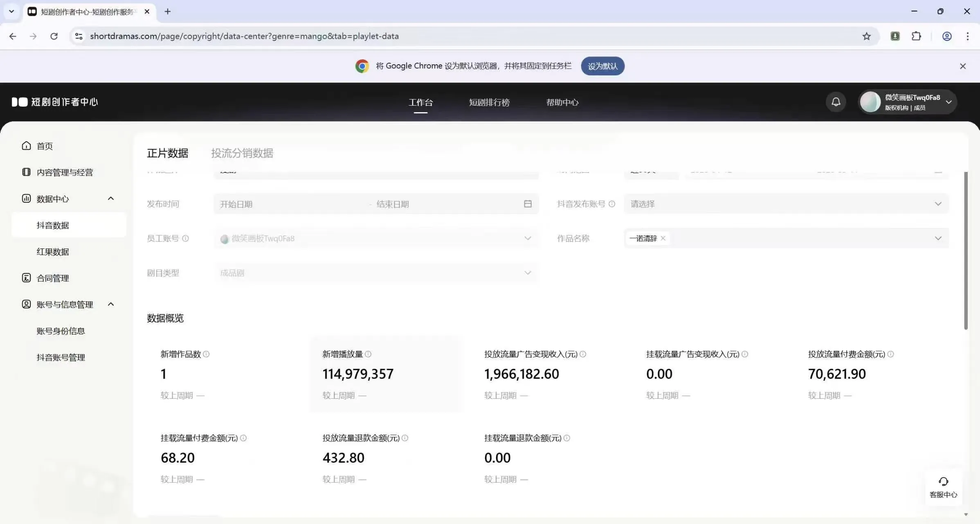Viewport: 980px width, 524px height.
Task: Click info icon next to 挂载流量广告变现收入
Action: (745, 354)
